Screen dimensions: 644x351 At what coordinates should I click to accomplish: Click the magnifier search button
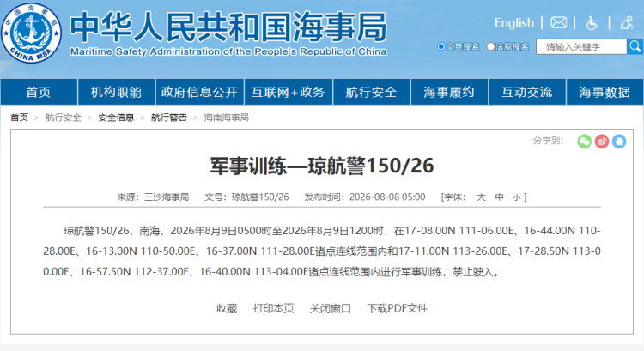point(635,46)
